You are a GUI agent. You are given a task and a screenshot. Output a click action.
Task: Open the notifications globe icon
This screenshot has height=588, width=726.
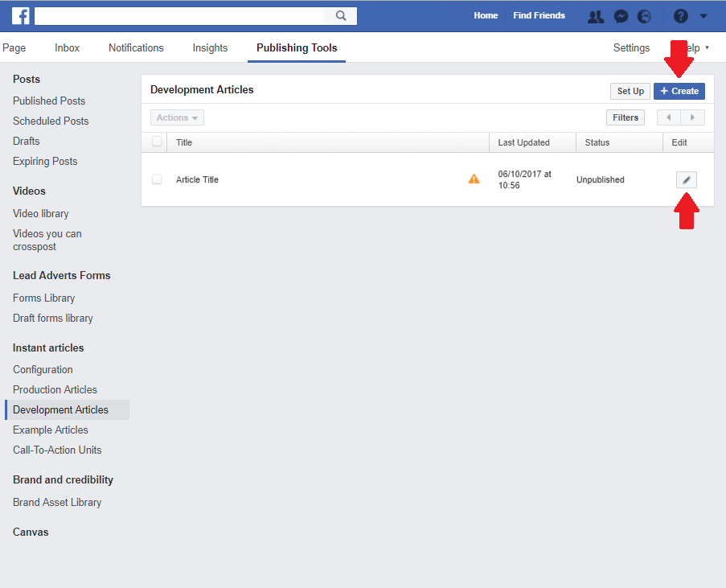644,16
